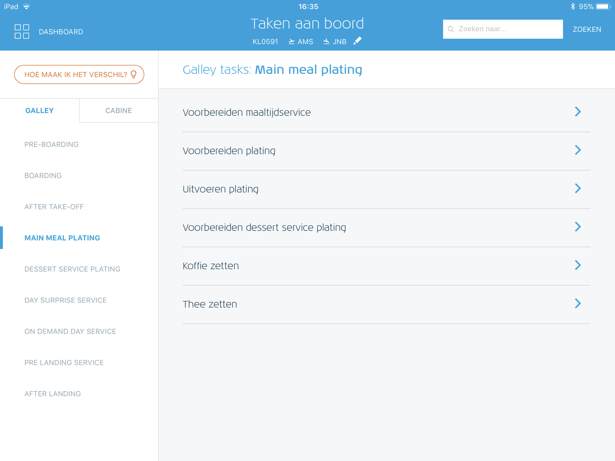Screen dimensions: 615x461
Task: Click the Zoeken button
Action: coord(587,29)
